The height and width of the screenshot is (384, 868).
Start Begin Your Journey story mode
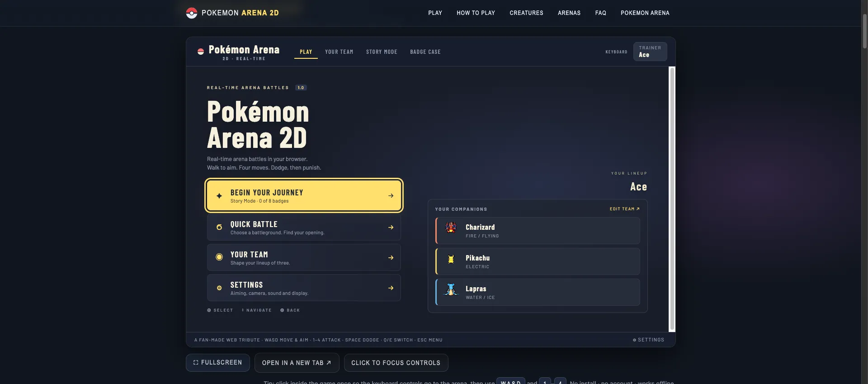pyautogui.click(x=304, y=196)
